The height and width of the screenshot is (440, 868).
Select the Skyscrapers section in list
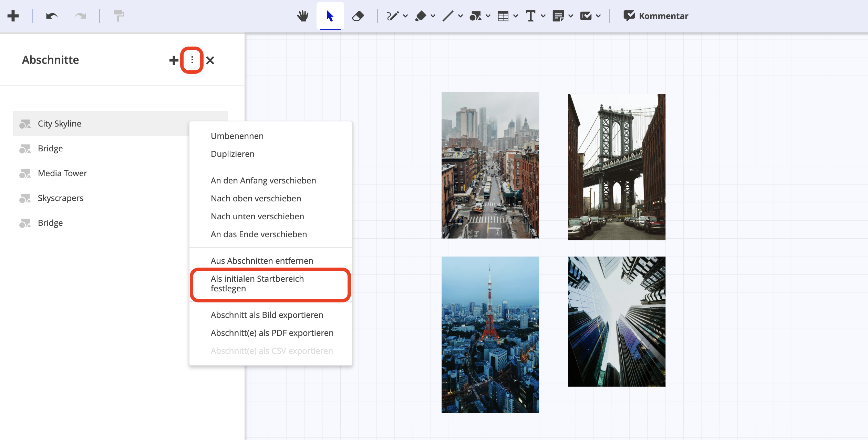[x=61, y=198]
